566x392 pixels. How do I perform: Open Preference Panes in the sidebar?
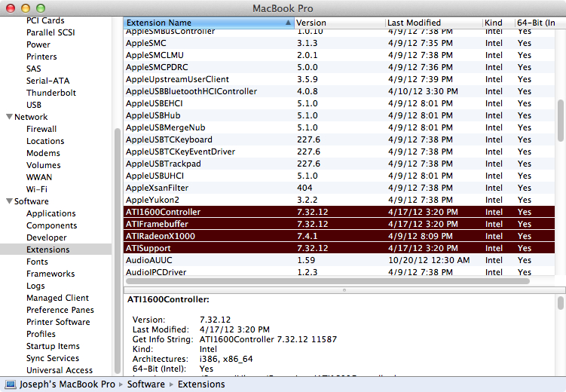click(60, 310)
